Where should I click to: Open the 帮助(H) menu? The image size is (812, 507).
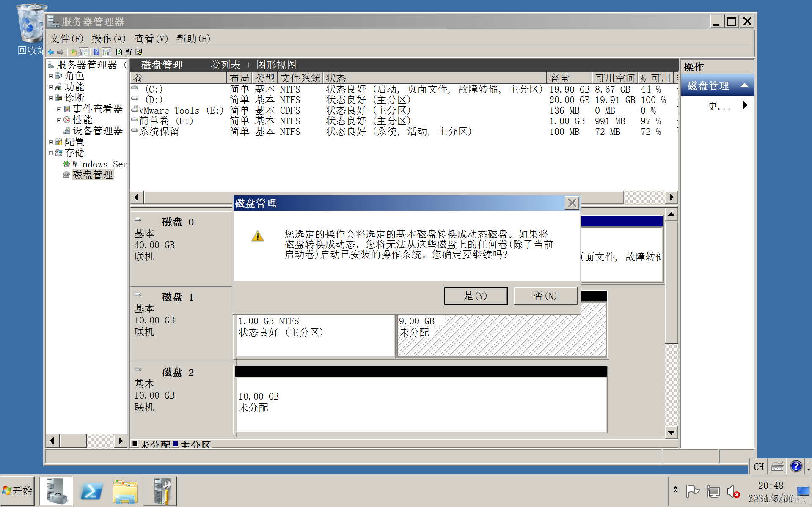pyautogui.click(x=194, y=39)
